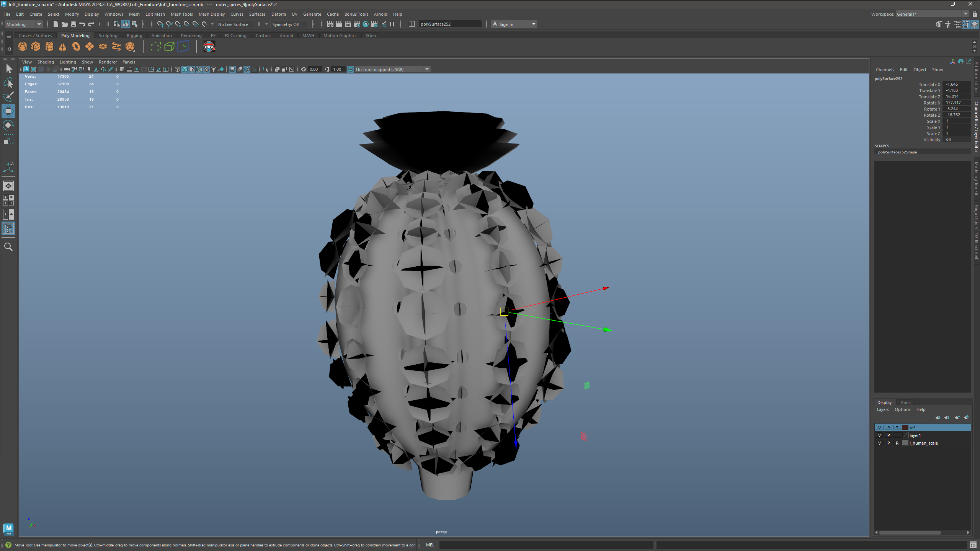Open the Ninja Dojo shelf icon

point(209,47)
